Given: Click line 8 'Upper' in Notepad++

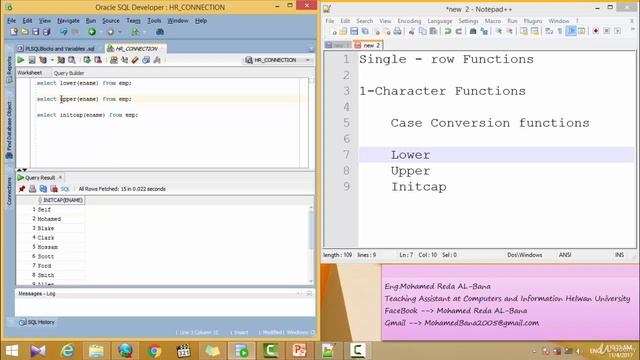Looking at the screenshot, I should coord(410,171).
